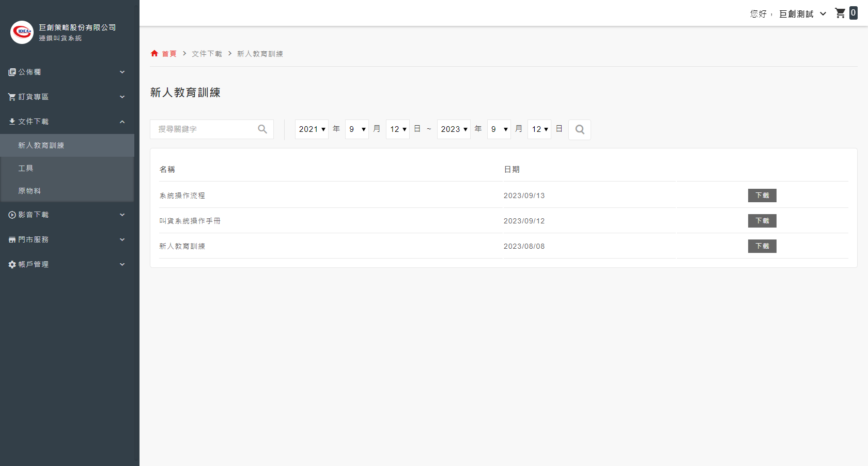Go to 首頁 via breadcrumb link
Image resolution: width=868 pixels, height=466 pixels.
click(x=169, y=54)
